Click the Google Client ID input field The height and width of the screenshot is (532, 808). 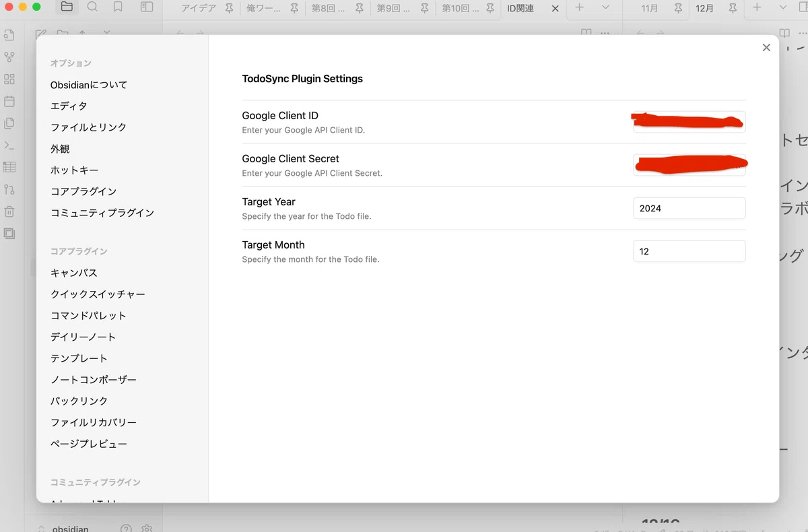pos(689,122)
